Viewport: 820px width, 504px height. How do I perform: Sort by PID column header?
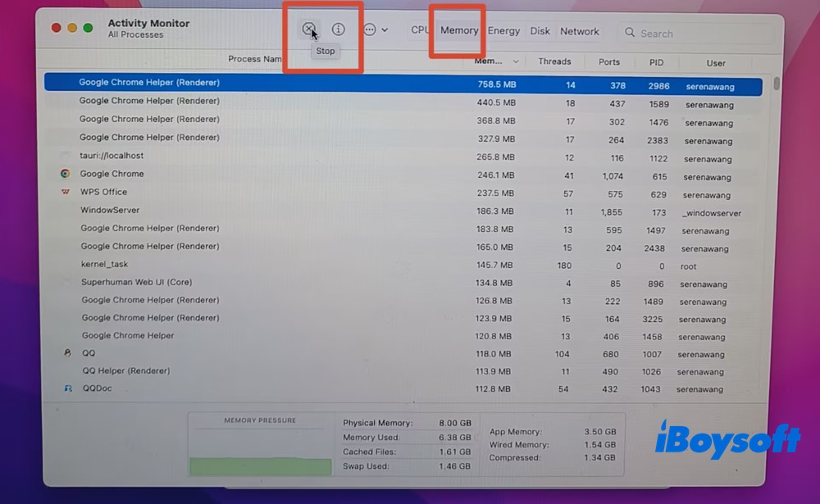coord(656,63)
